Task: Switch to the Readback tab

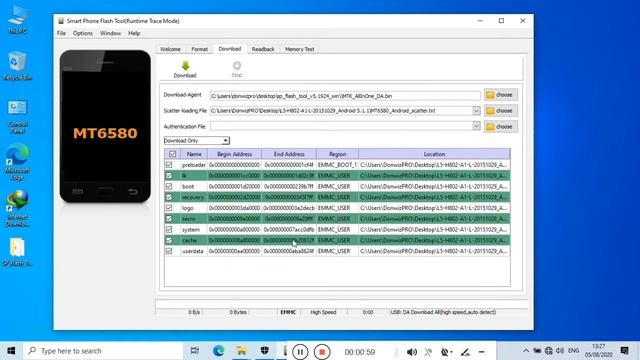Action: click(263, 49)
